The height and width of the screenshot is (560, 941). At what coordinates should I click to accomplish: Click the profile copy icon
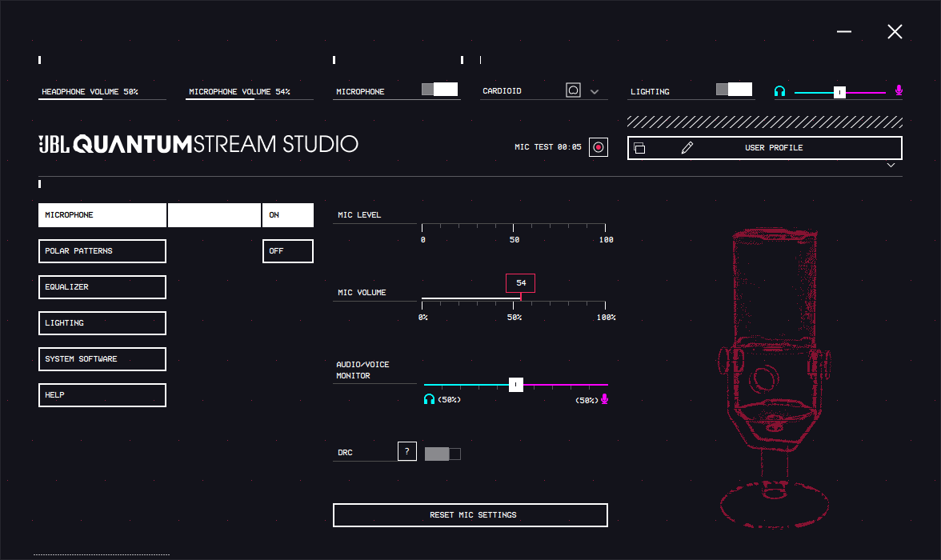pyautogui.click(x=640, y=148)
